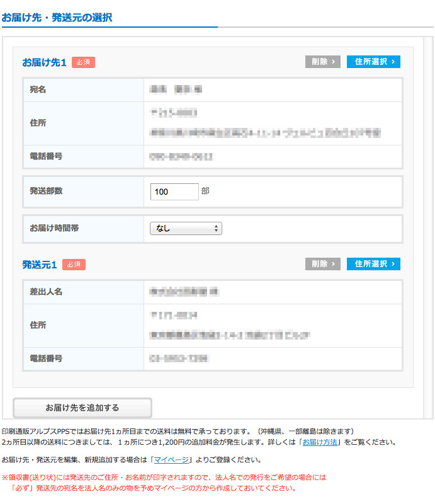435x504 pixels.
Task: Click 削除 button for 発送元1
Action: click(x=322, y=264)
